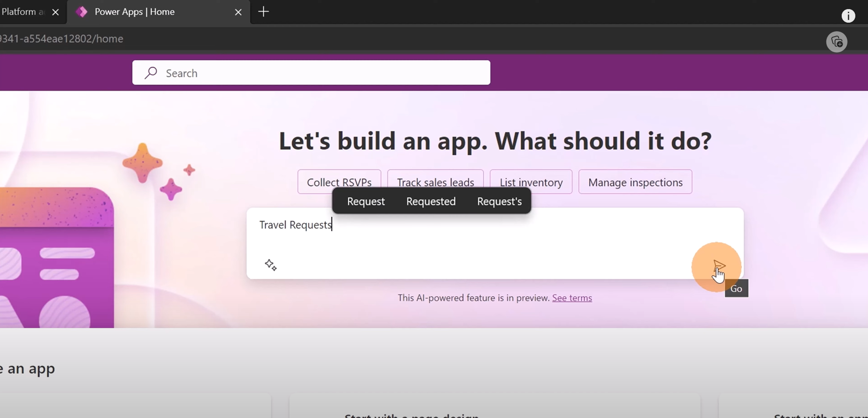Viewport: 868px width, 418px height.
Task: Pick the List inventory suggestion
Action: [x=531, y=181]
